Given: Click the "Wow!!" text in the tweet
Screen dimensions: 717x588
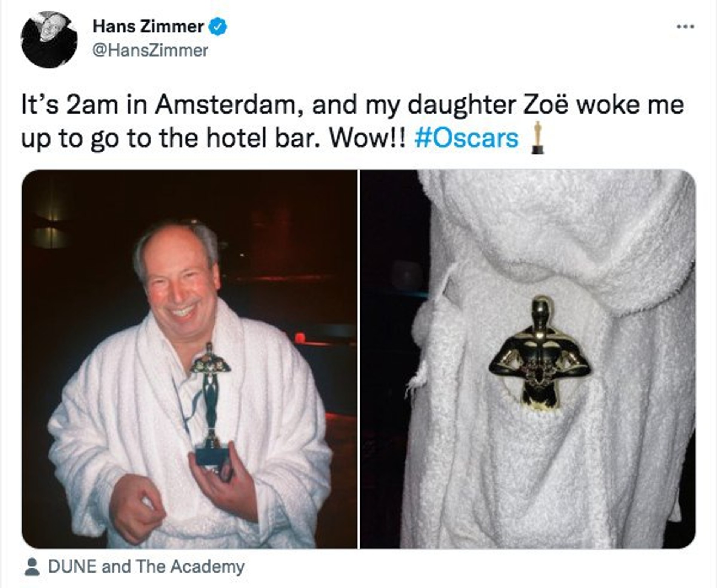Looking at the screenshot, I should (368, 138).
